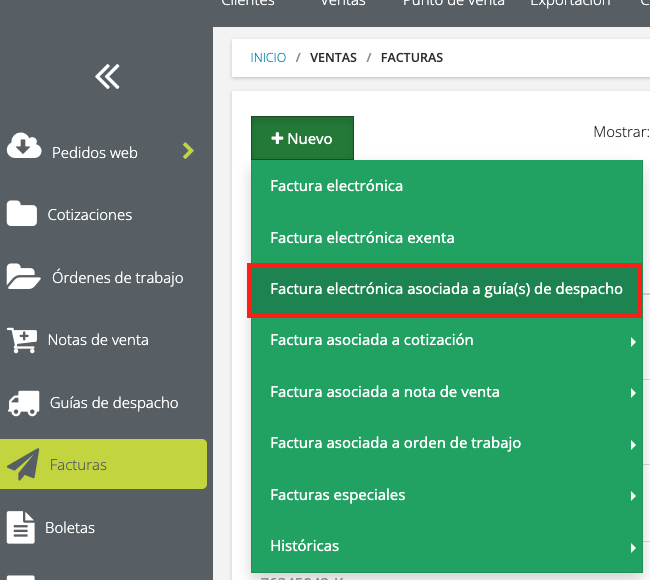This screenshot has height=580, width=650.
Task: Click the Órdenes de trabajo open folder icon
Action: 23,276
